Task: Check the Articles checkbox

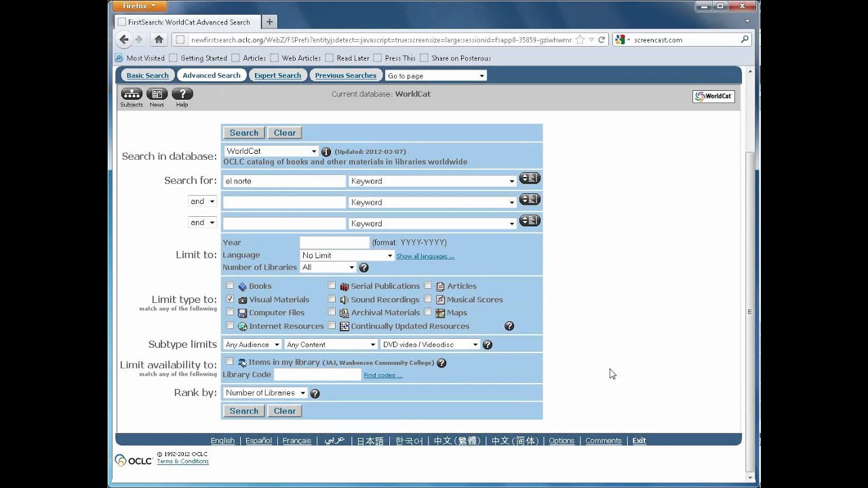Action: 428,285
